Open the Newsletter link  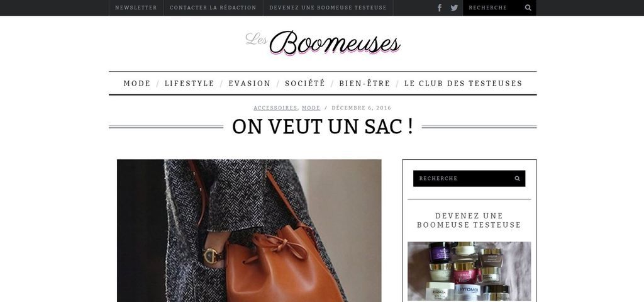136,8
